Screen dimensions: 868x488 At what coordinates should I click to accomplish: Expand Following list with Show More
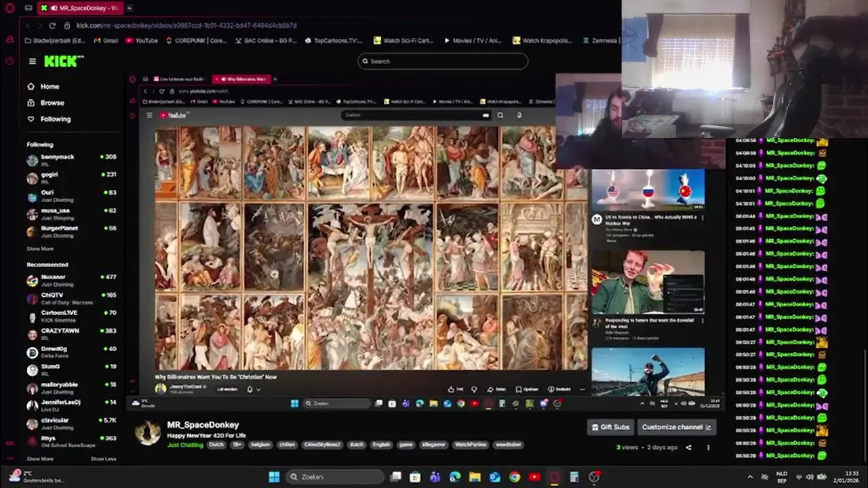point(40,249)
